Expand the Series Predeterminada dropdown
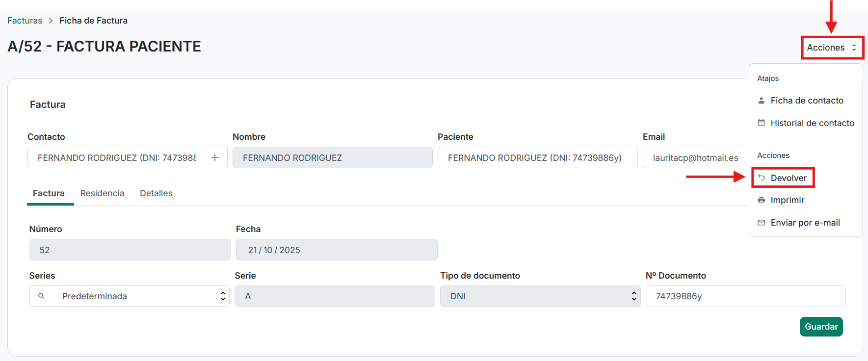Image resolution: width=868 pixels, height=361 pixels. point(223,296)
